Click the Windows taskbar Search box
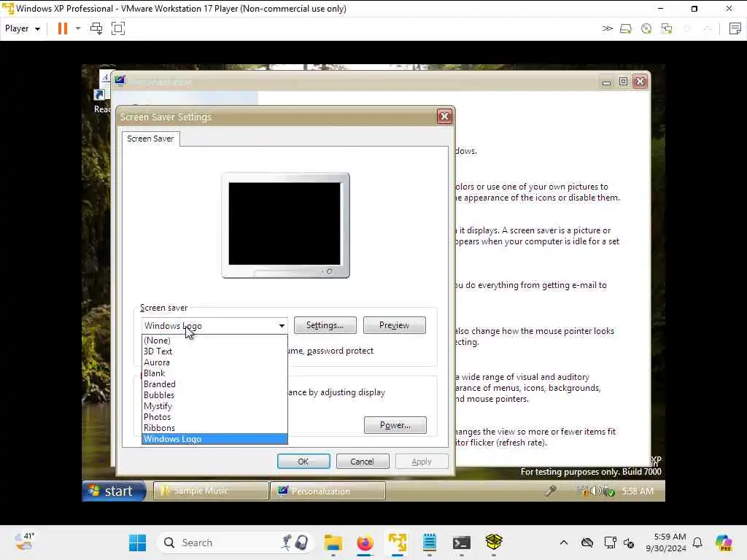 click(236, 542)
